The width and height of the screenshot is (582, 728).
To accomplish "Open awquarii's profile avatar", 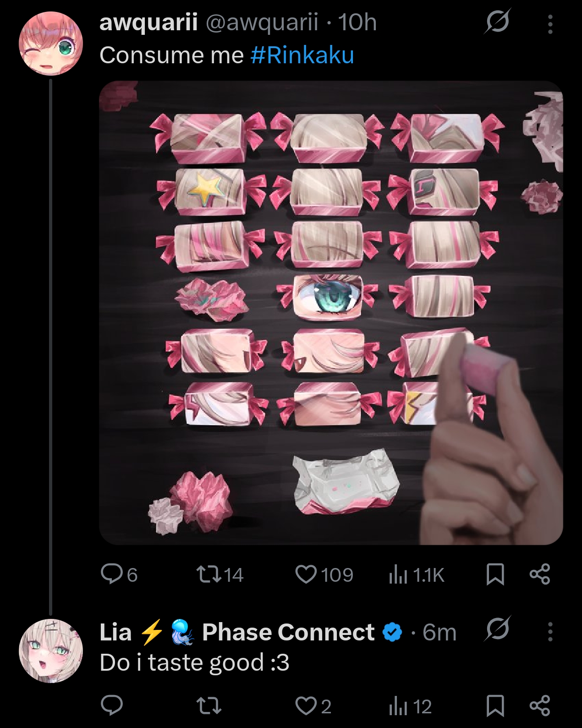I will (50, 44).
